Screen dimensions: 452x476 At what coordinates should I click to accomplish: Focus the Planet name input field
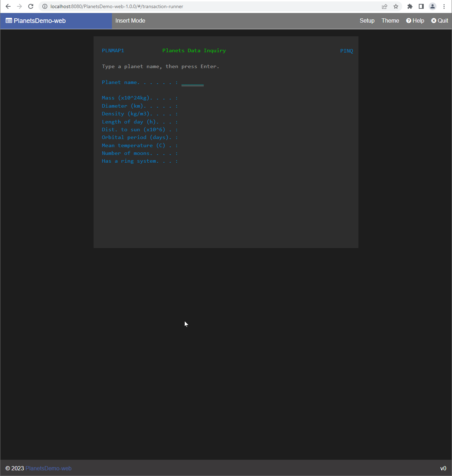tap(192, 83)
